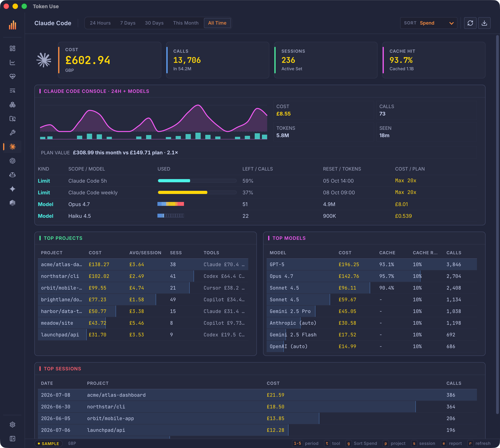
Task: Open the stacked cubes models sidebar icon
Action: [x=12, y=105]
